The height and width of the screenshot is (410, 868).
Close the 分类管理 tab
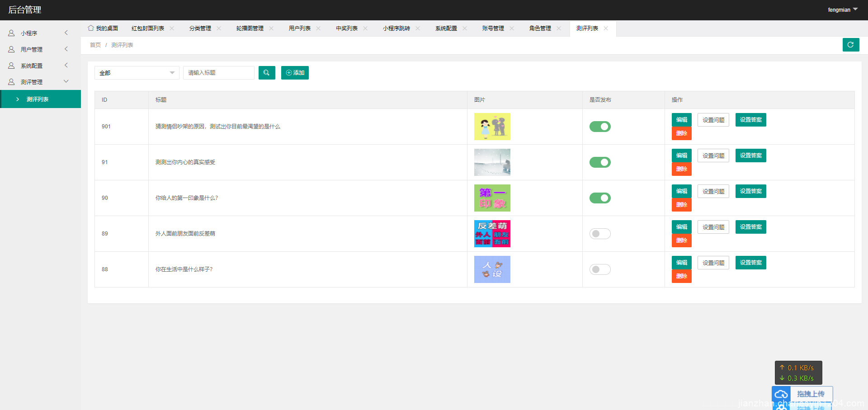click(219, 28)
